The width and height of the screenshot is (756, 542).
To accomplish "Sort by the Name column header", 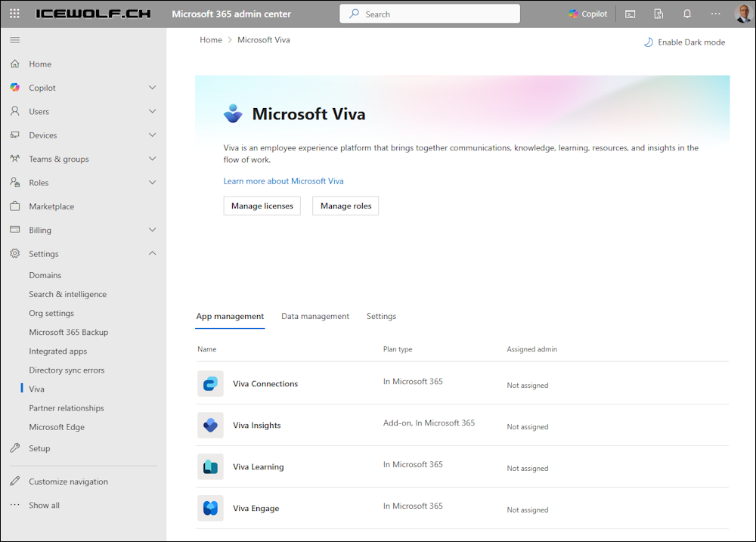I will (x=207, y=349).
